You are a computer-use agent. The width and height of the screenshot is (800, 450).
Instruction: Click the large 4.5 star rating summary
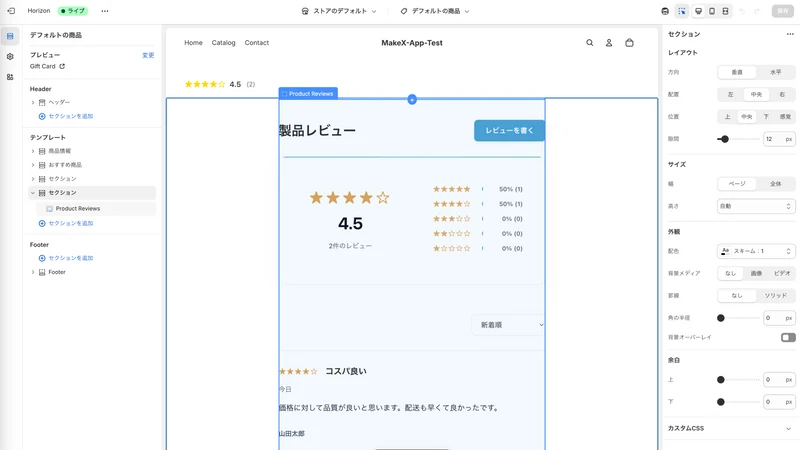click(350, 197)
